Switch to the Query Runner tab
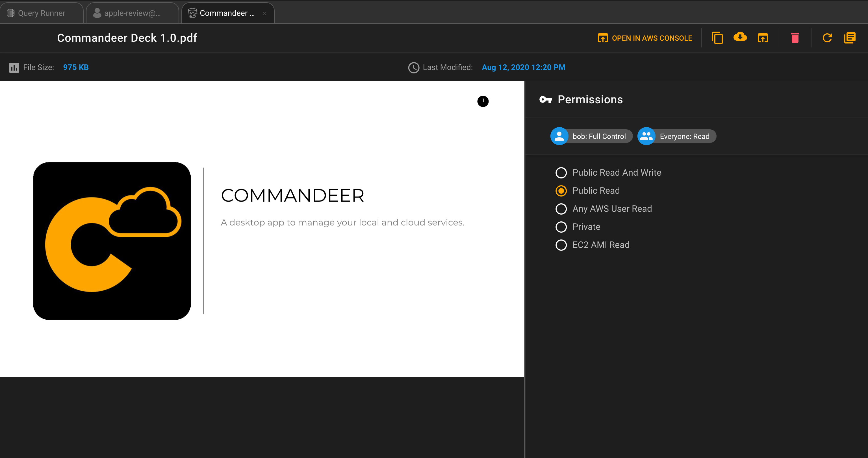This screenshot has width=868, height=458. click(42, 13)
